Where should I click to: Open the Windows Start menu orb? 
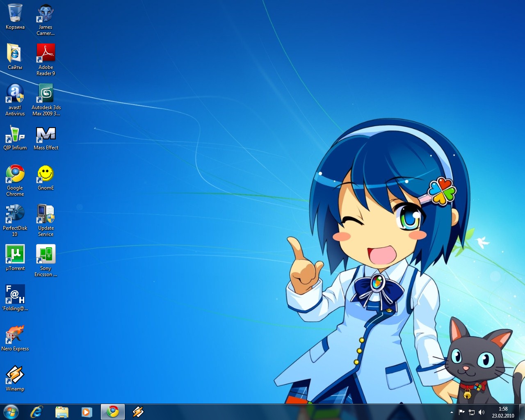(x=11, y=411)
